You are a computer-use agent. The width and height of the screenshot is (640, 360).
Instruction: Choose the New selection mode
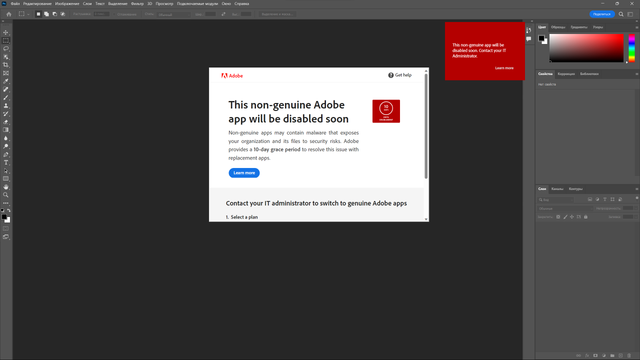[38, 14]
